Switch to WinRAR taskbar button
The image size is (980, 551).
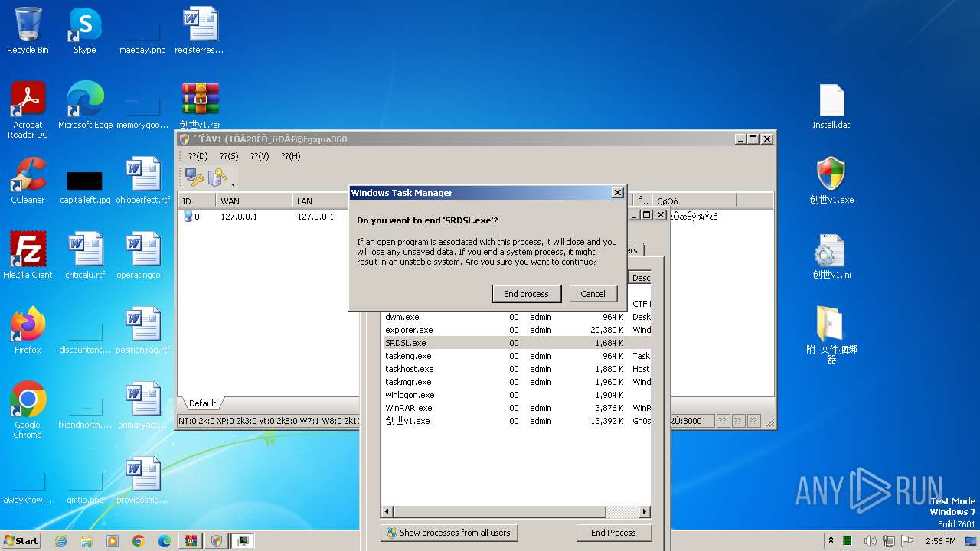coord(191,541)
